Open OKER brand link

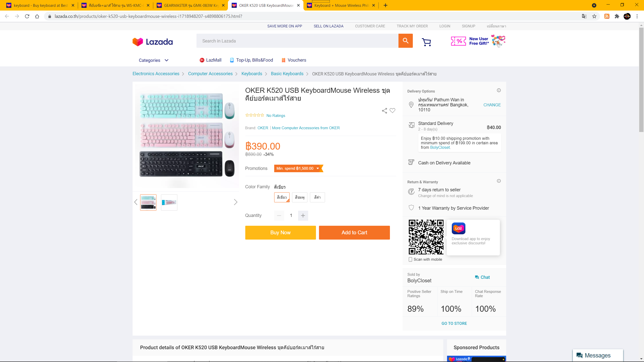(x=263, y=128)
